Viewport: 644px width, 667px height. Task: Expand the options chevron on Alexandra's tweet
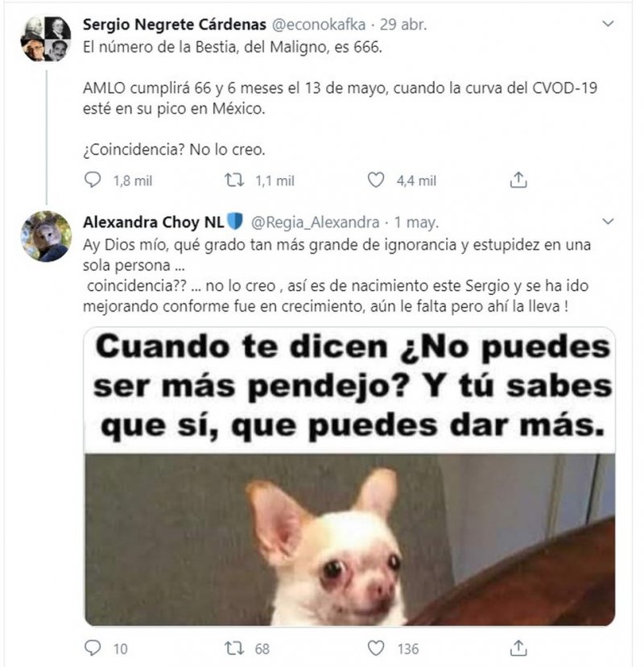[x=609, y=222]
